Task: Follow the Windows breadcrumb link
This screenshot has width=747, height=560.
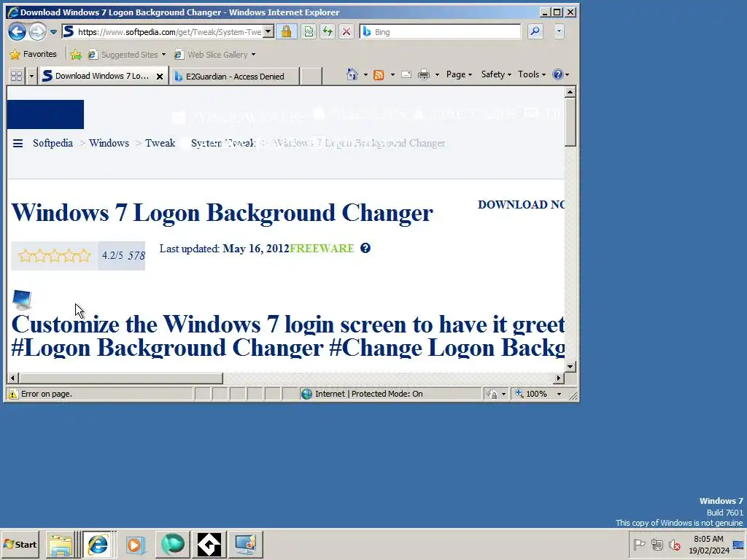Action: 109,144
